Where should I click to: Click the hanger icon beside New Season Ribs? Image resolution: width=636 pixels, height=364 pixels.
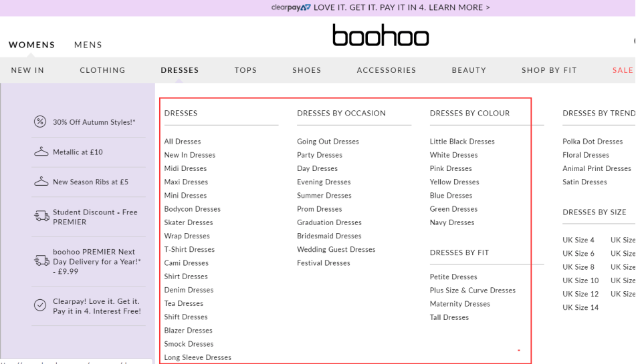(41, 182)
